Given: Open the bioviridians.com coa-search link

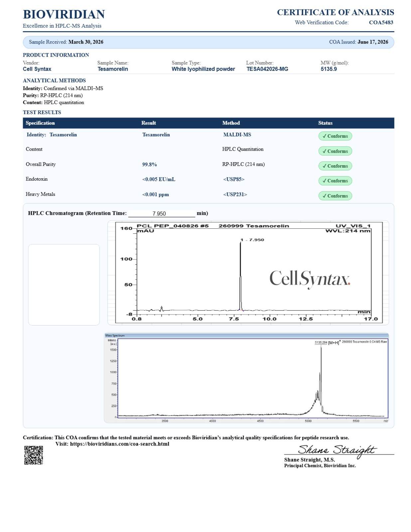Looking at the screenshot, I should (x=119, y=444).
